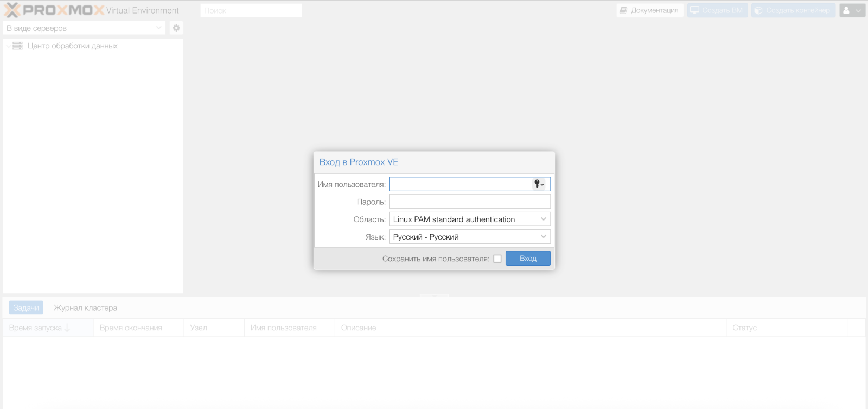Sort by Время запуска column header
This screenshot has height=409, width=868.
48,328
